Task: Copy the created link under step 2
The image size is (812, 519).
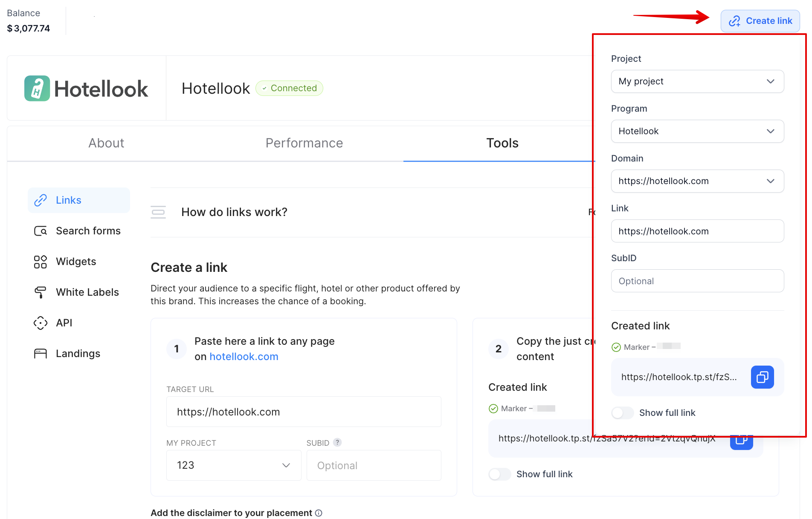Action: tap(741, 442)
